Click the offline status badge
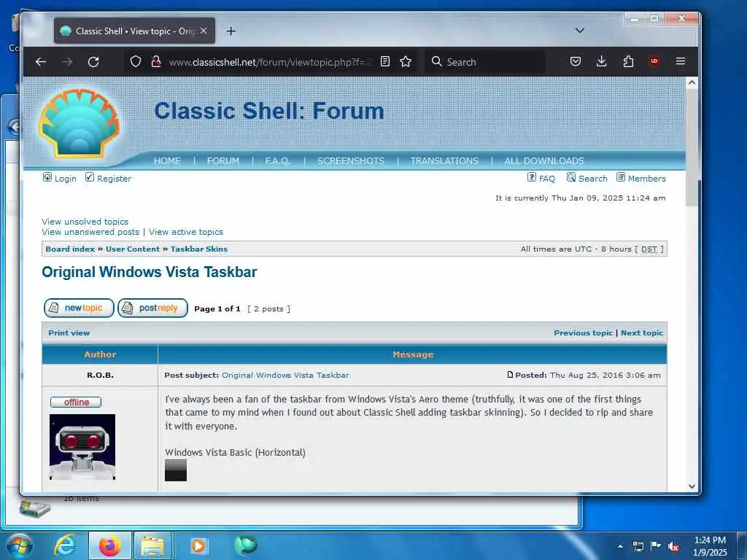Viewport: 747px width, 560px height. click(x=76, y=402)
